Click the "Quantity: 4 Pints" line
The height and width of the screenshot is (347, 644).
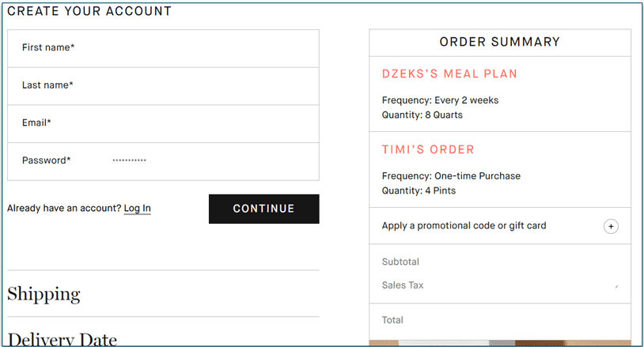(x=419, y=190)
